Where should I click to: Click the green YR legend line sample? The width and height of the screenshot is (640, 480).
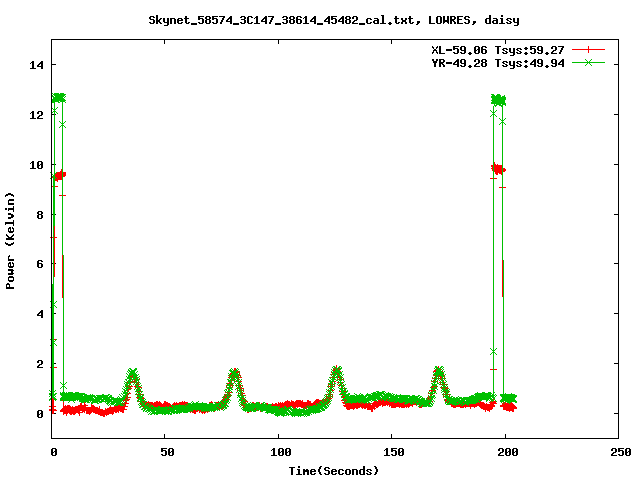588,62
